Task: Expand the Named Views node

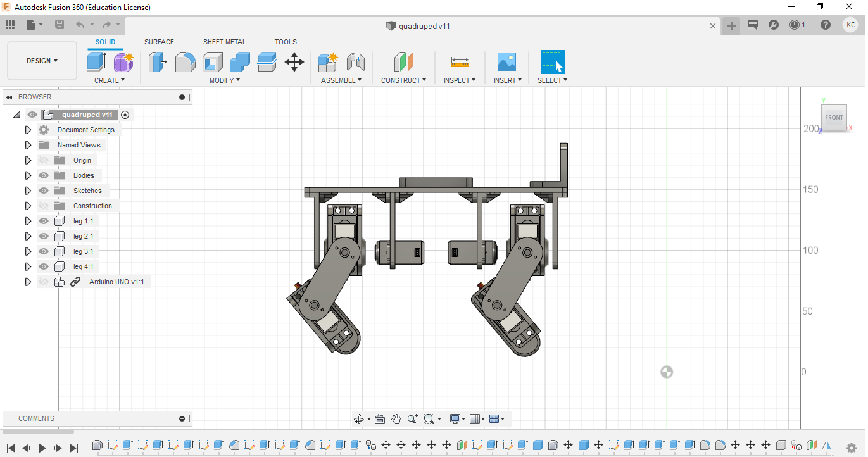Action: [28, 145]
